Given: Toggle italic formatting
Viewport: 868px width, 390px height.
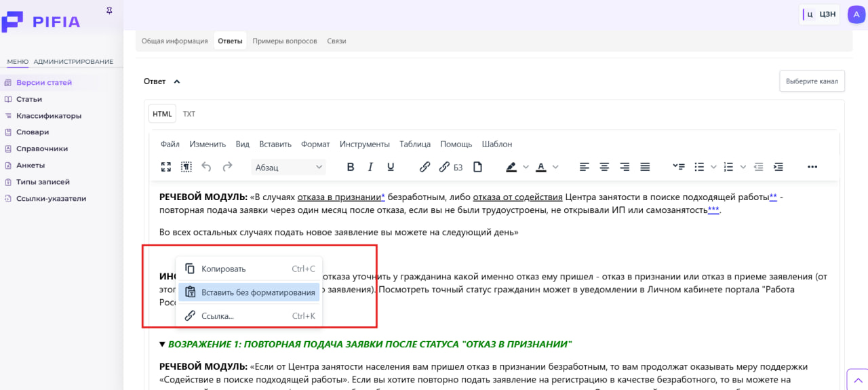Looking at the screenshot, I should pyautogui.click(x=370, y=167).
